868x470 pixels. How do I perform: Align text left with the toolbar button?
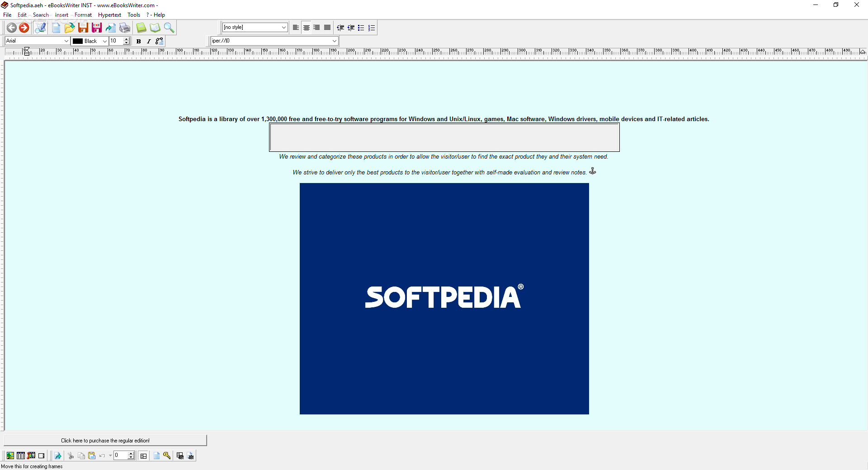[296, 28]
